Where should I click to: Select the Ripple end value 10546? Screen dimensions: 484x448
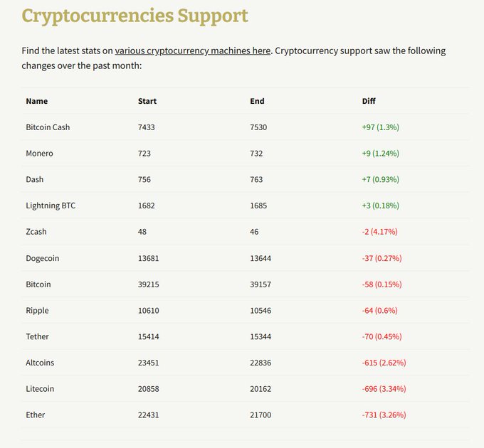[x=261, y=311]
